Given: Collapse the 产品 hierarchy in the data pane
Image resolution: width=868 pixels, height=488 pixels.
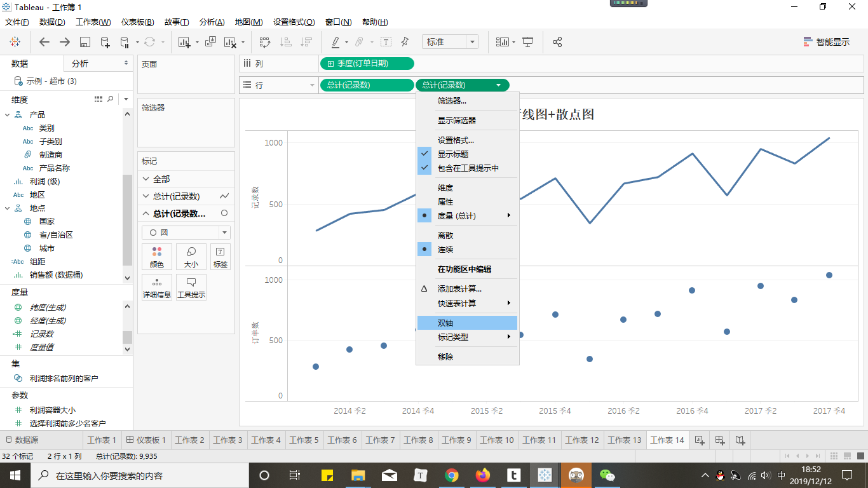Looking at the screenshot, I should (8, 114).
